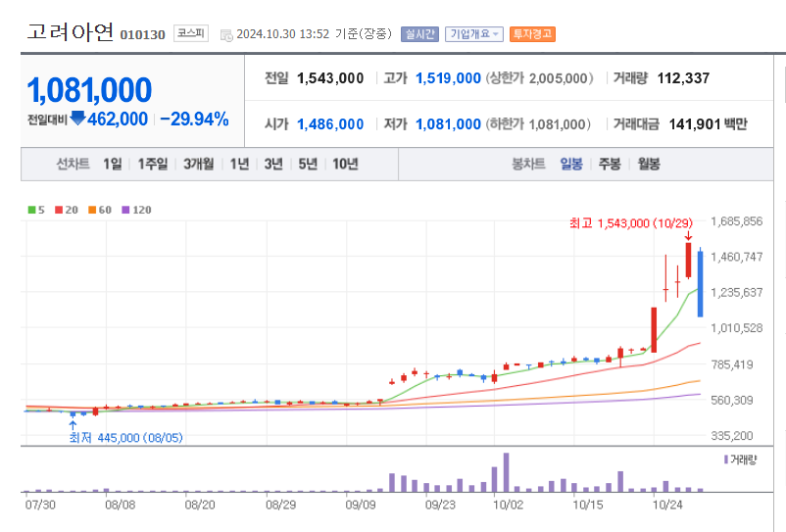Open the 기업개요 dropdown
The height and width of the screenshot is (532, 786).
(473, 34)
